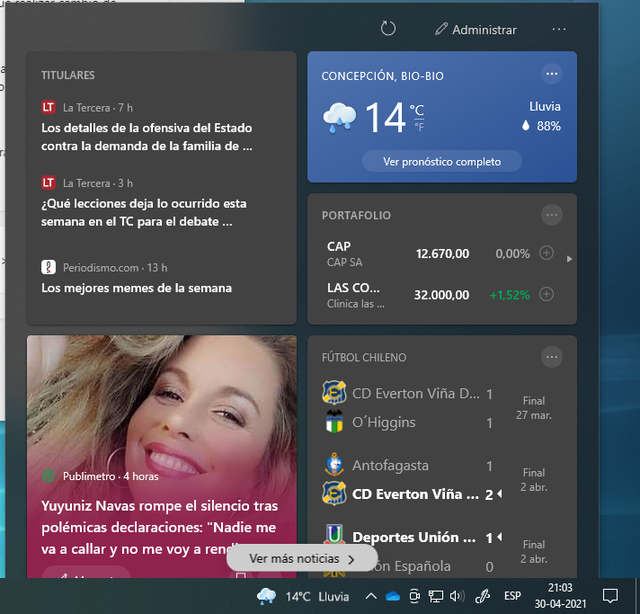The height and width of the screenshot is (614, 640).
Task: Click CONCEPCIÓN, BIO-BIO location title
Action: [x=382, y=76]
